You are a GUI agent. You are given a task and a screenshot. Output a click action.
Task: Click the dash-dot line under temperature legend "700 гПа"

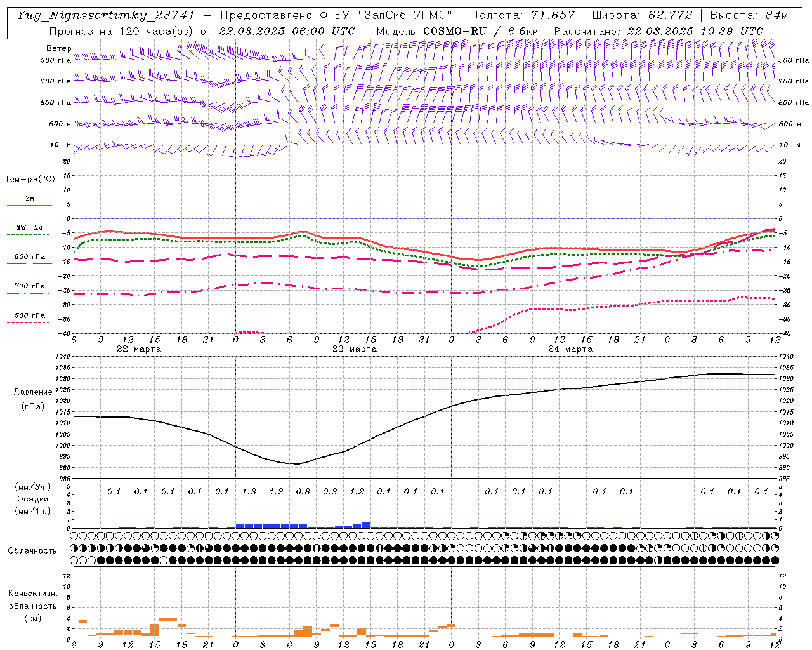tap(29, 293)
